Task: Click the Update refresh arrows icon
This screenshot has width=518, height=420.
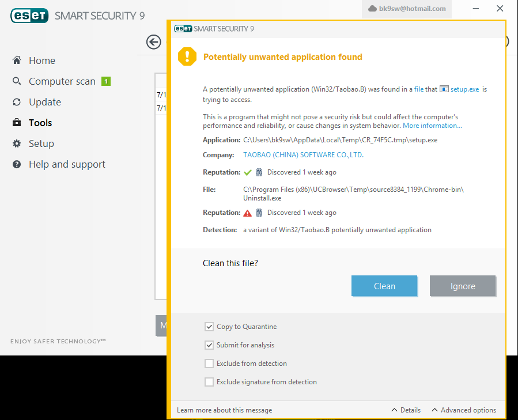Action: coord(17,102)
